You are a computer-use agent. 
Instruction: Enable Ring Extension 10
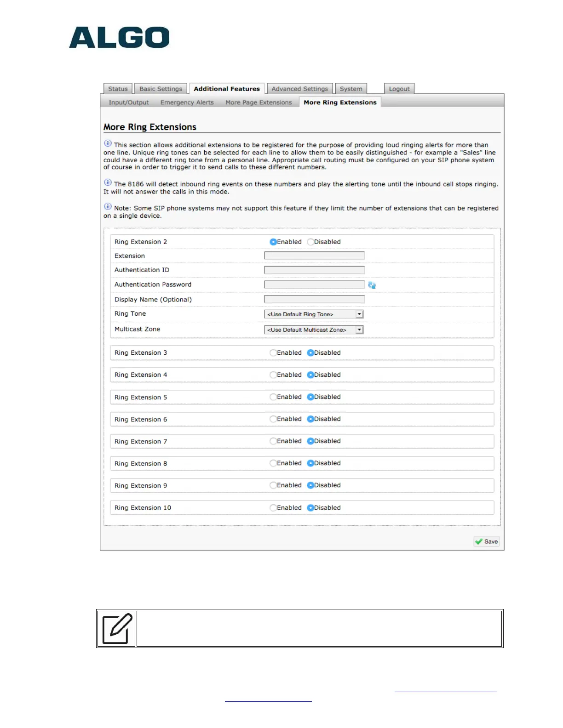tap(273, 507)
